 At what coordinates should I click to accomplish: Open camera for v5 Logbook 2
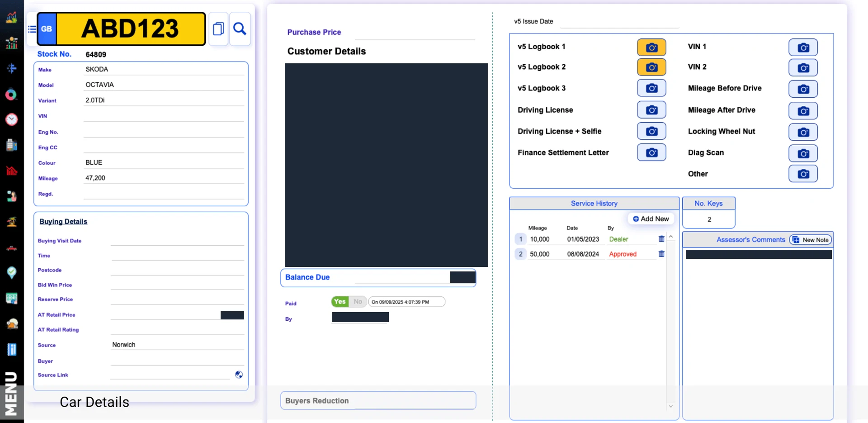click(651, 67)
